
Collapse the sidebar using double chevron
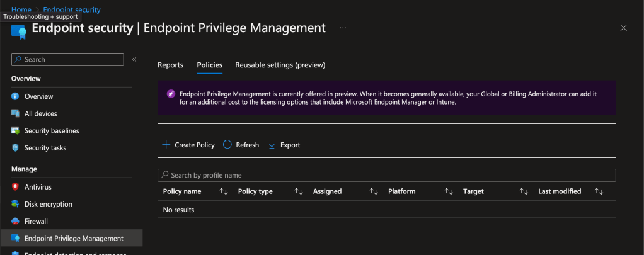click(134, 59)
